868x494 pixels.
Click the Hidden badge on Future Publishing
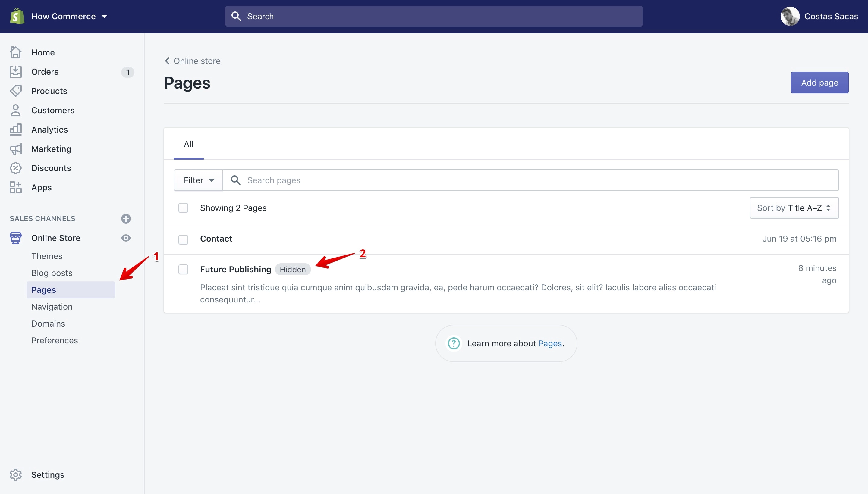pyautogui.click(x=293, y=269)
